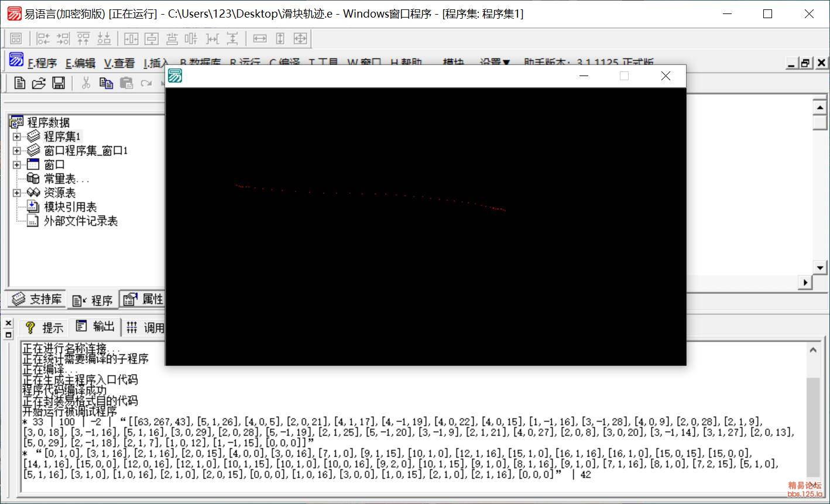
Task: Restore the inner MDI document window
Action: tap(806, 63)
